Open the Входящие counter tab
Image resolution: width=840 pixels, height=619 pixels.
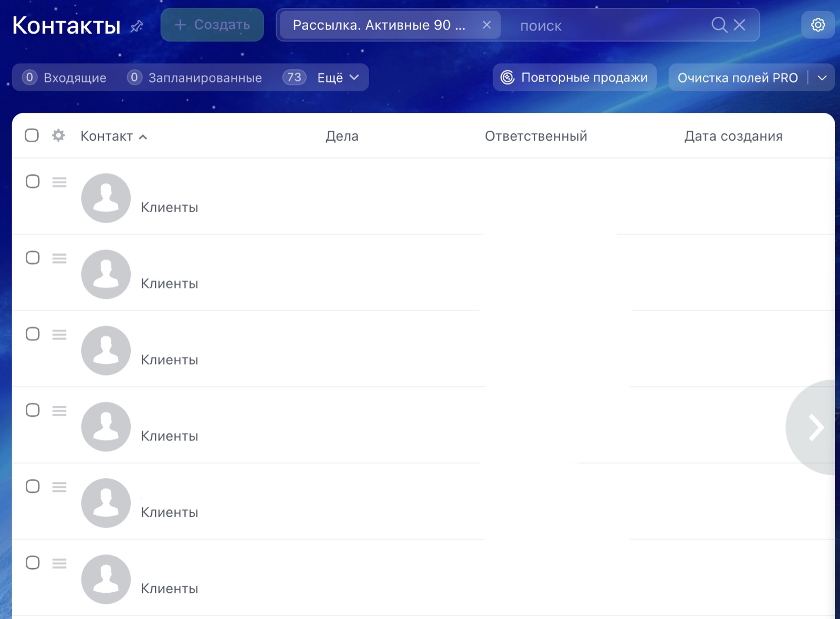coord(64,78)
